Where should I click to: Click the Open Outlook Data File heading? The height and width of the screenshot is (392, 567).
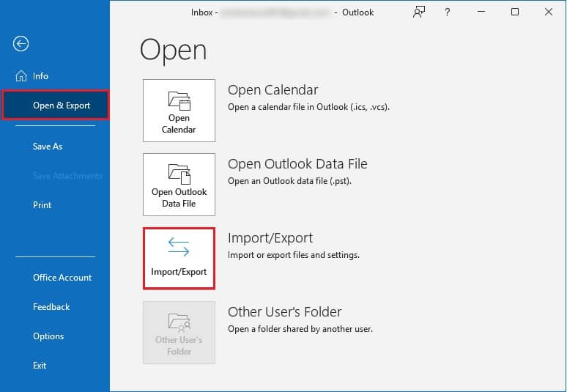click(297, 164)
